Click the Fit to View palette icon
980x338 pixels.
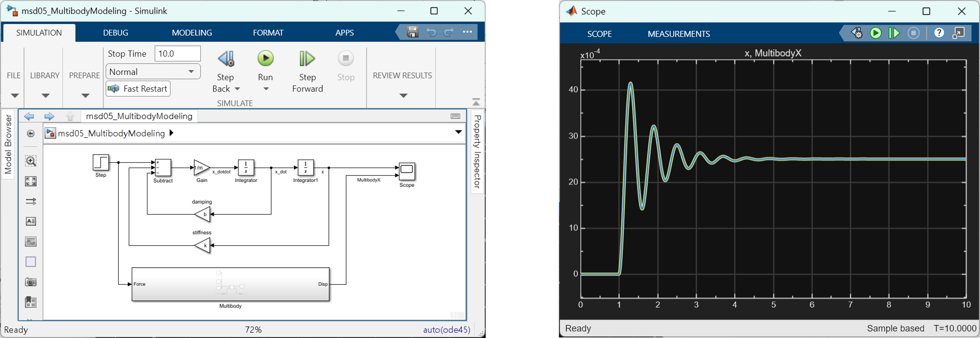tap(31, 181)
